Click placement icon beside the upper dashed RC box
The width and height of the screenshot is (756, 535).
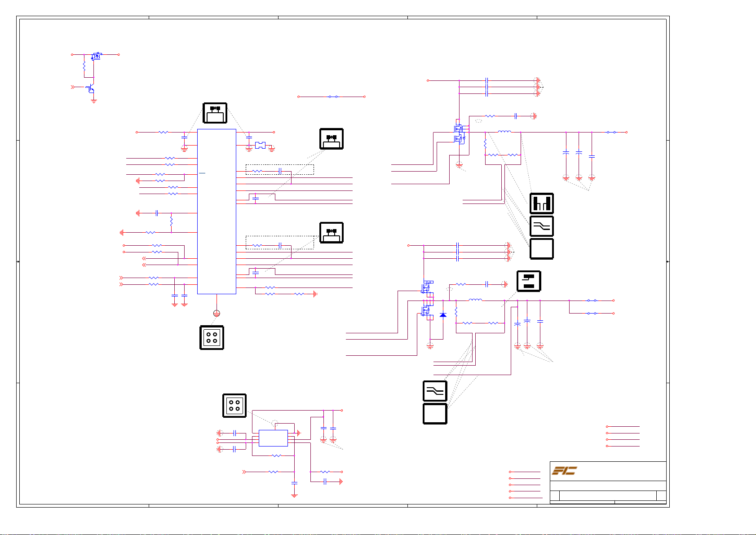click(x=332, y=139)
